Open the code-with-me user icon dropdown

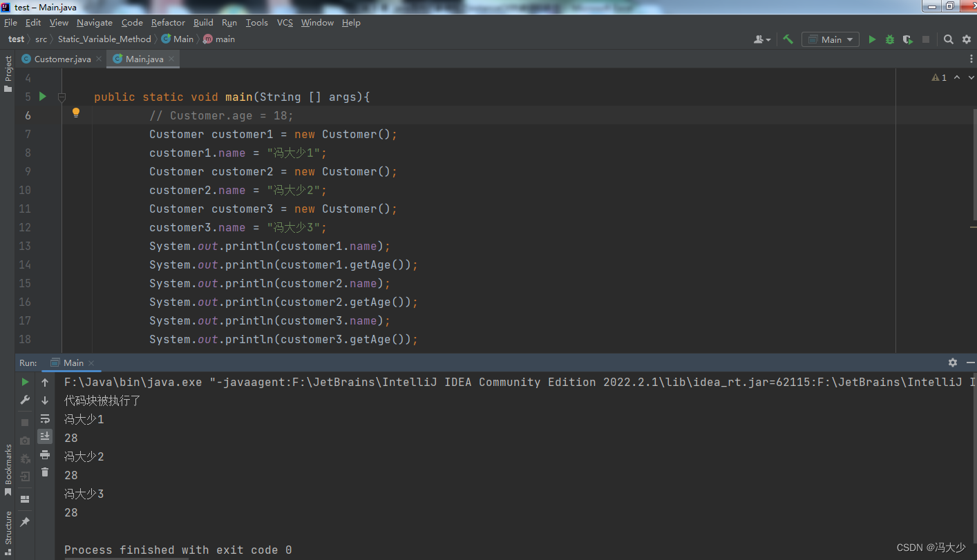point(762,39)
